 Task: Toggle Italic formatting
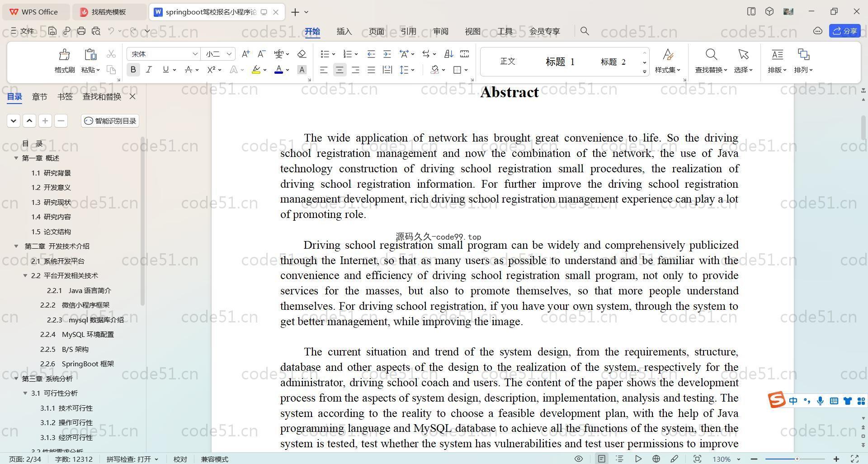pyautogui.click(x=149, y=70)
